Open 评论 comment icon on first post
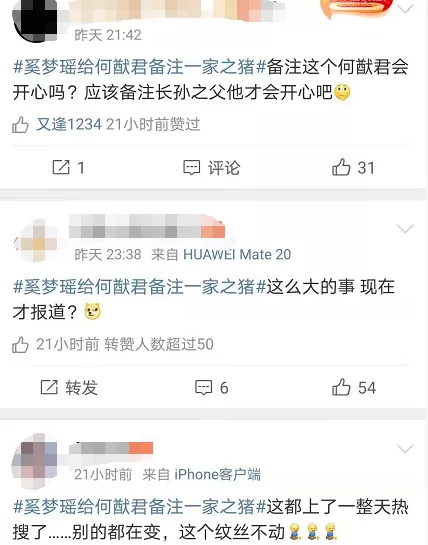Image resolution: width=428 pixels, height=545 pixels. (211, 168)
